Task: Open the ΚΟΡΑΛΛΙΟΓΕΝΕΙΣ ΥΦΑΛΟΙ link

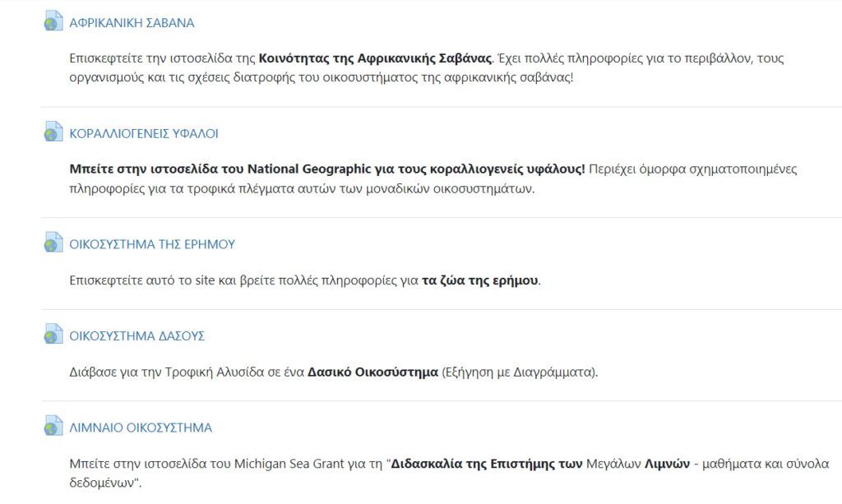Action: pos(144,133)
